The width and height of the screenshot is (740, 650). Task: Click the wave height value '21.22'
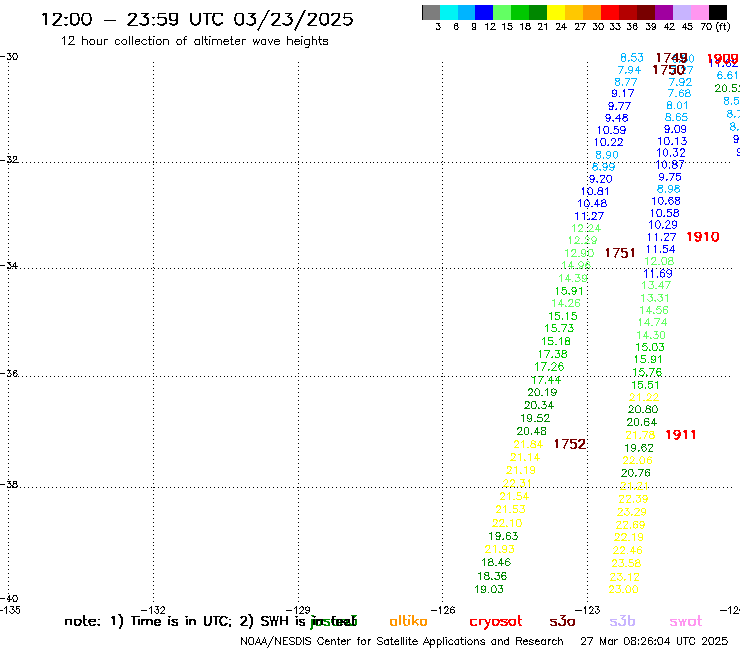644,397
